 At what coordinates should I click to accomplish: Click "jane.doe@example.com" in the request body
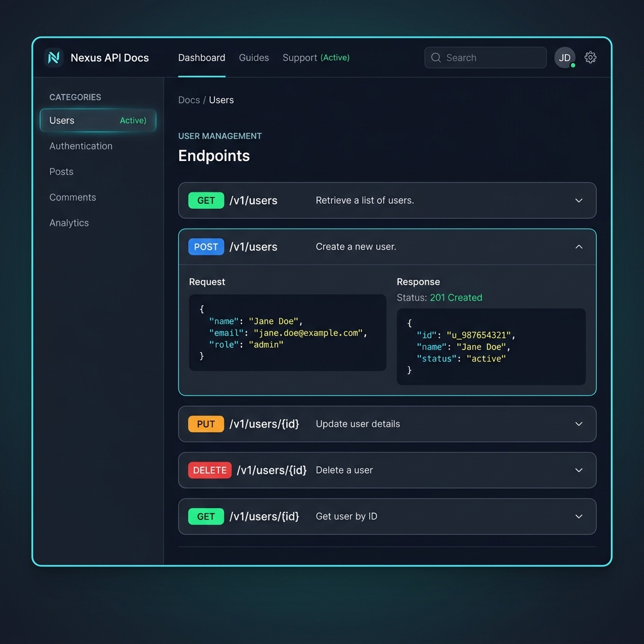(x=308, y=333)
